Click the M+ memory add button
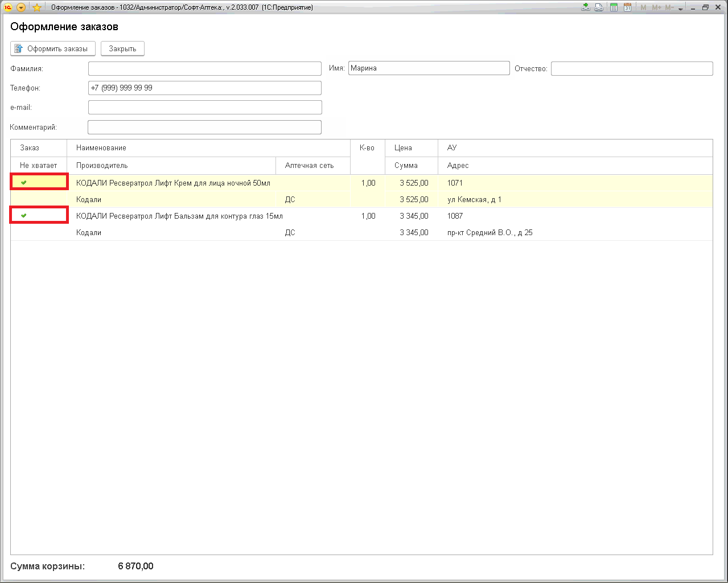728x583 pixels. (656, 7)
